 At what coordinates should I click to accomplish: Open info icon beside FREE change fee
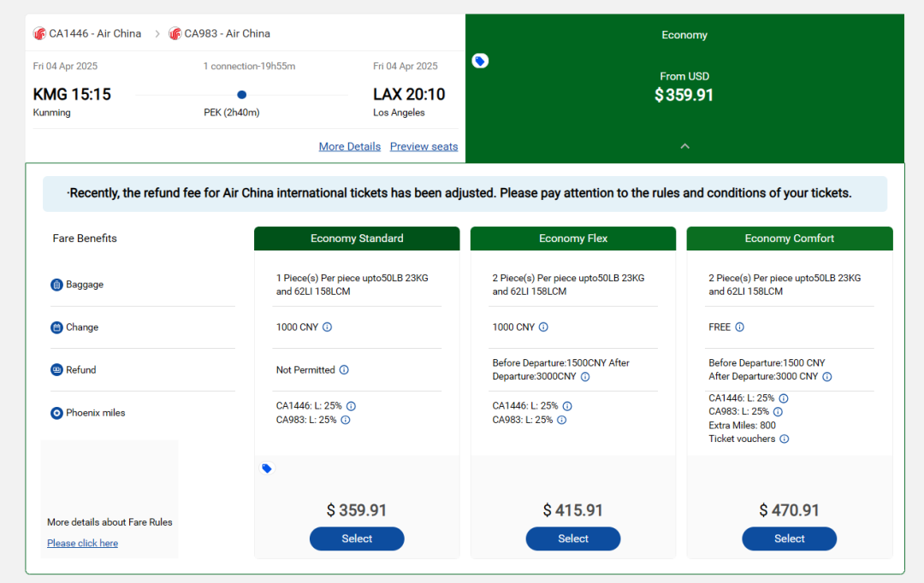pos(739,327)
